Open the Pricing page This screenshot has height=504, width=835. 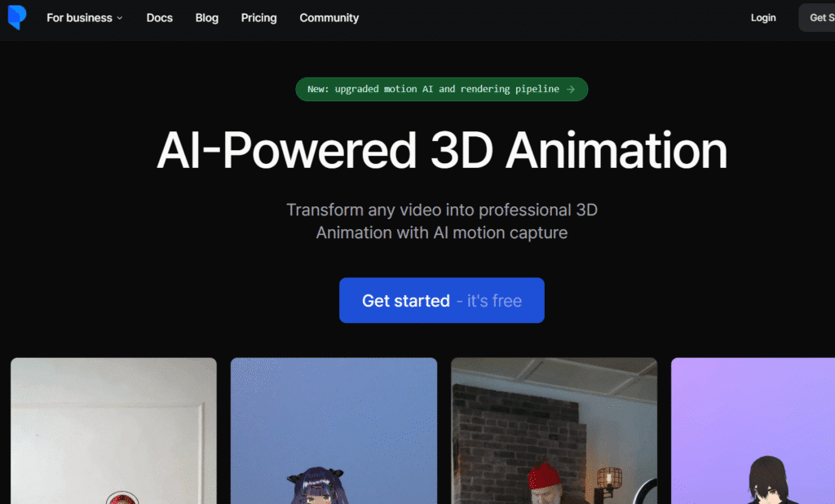point(258,18)
